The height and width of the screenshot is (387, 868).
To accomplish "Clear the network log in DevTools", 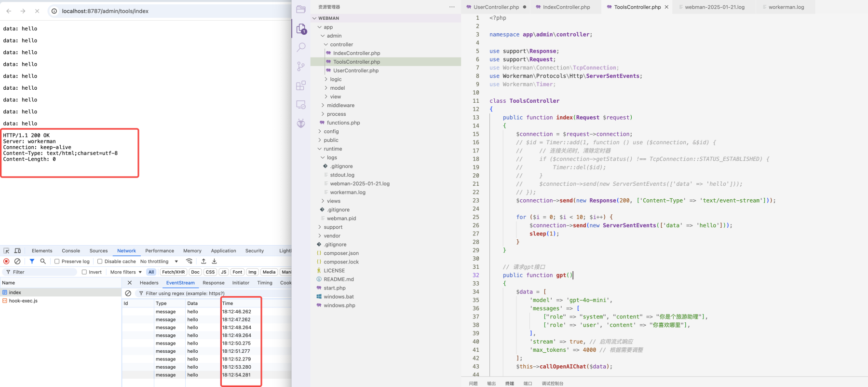I will click(x=17, y=261).
